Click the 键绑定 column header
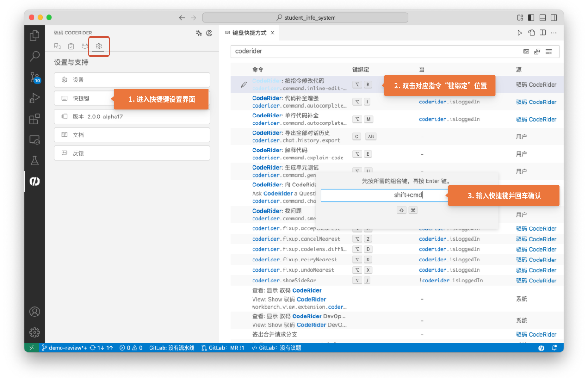 tap(360, 69)
